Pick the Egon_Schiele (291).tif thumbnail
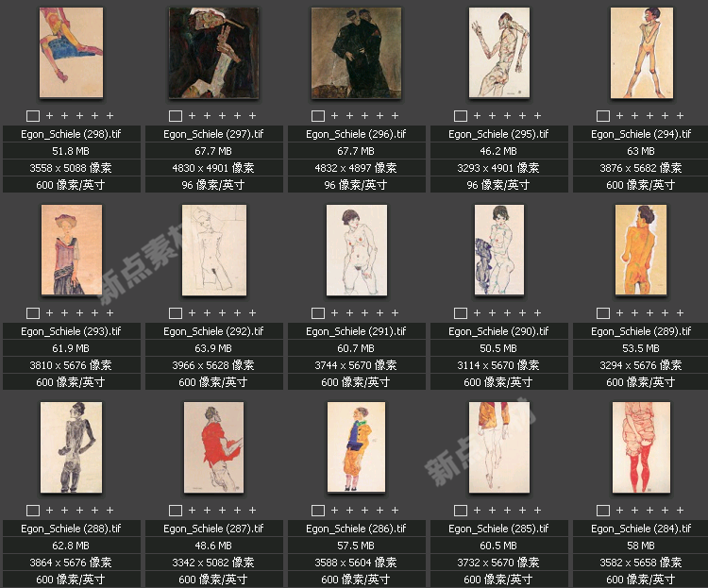The height and width of the screenshot is (588, 708). coord(357,250)
